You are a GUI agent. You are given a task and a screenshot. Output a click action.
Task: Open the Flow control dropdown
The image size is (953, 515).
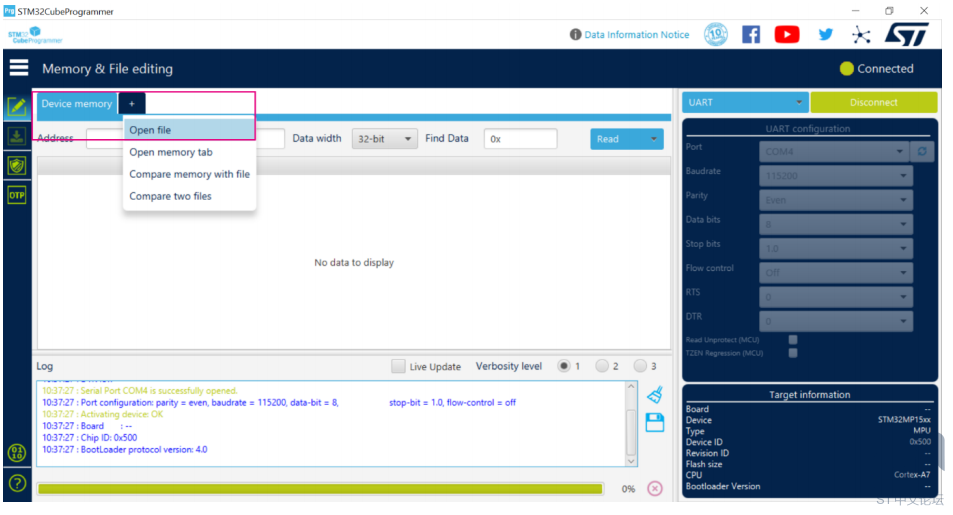(836, 273)
